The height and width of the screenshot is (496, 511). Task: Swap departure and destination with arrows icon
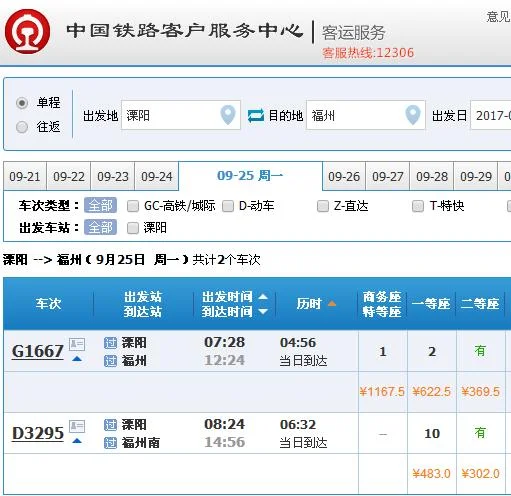click(256, 116)
